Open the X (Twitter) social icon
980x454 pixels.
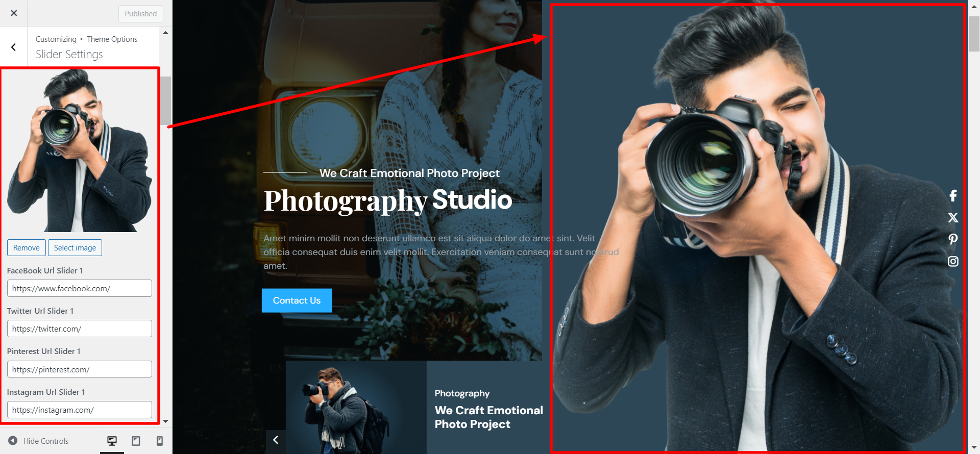[x=952, y=218]
